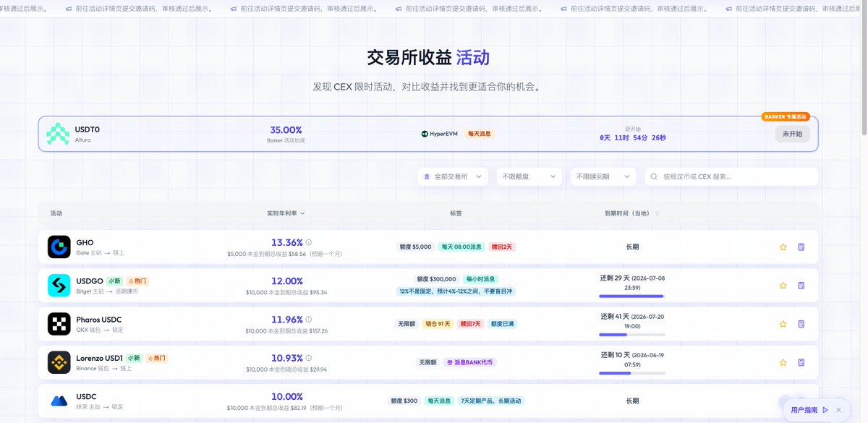Open the calculator for USDGO row
868x423 pixels.
click(801, 286)
